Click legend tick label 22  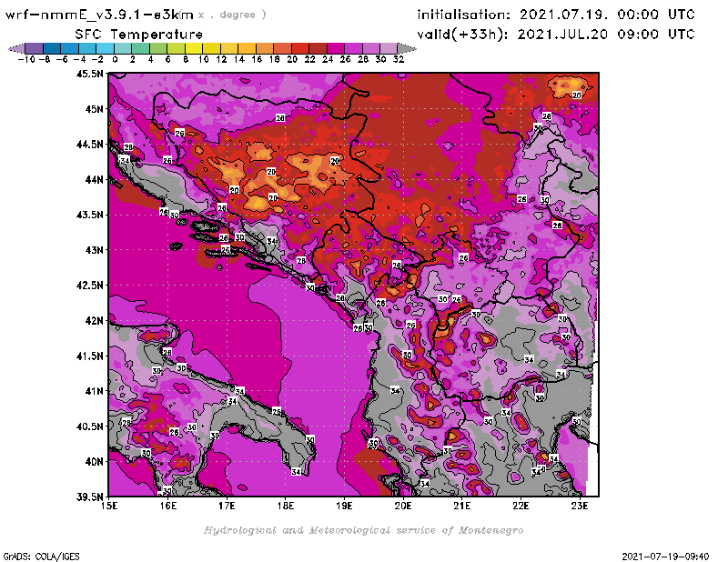(309, 59)
